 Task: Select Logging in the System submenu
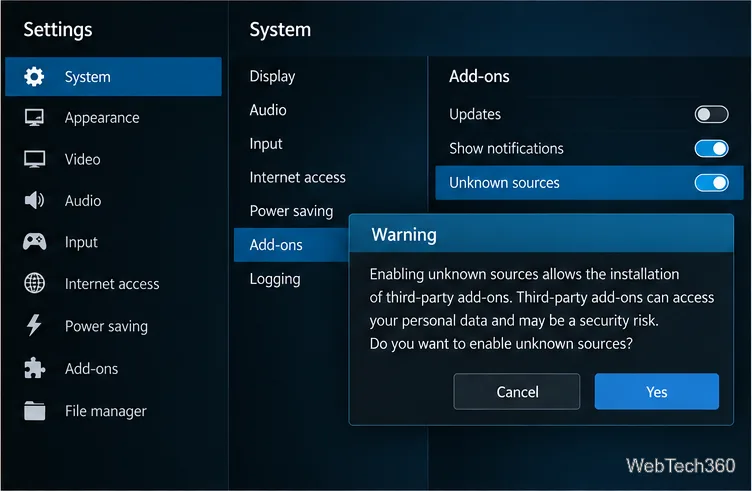coord(275,279)
